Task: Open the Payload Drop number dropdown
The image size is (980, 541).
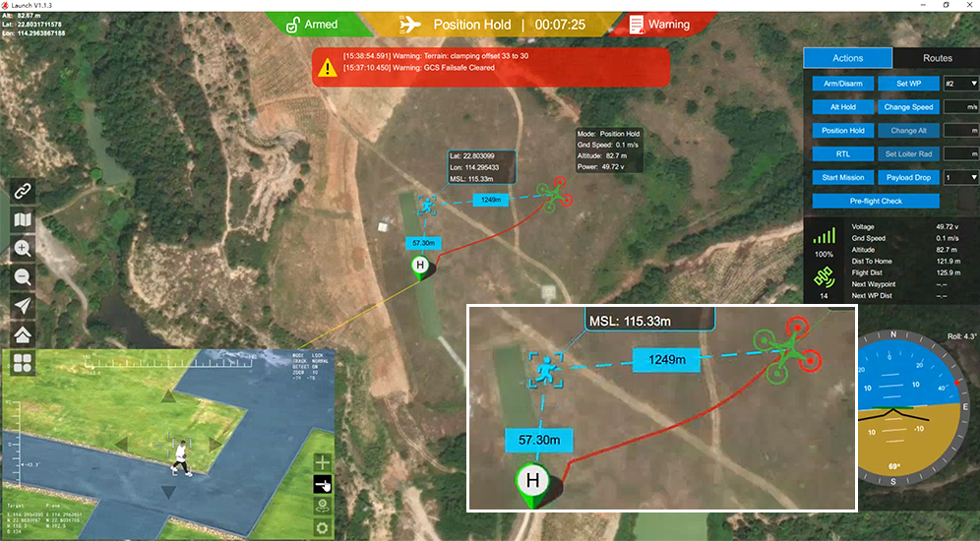Action: point(960,178)
